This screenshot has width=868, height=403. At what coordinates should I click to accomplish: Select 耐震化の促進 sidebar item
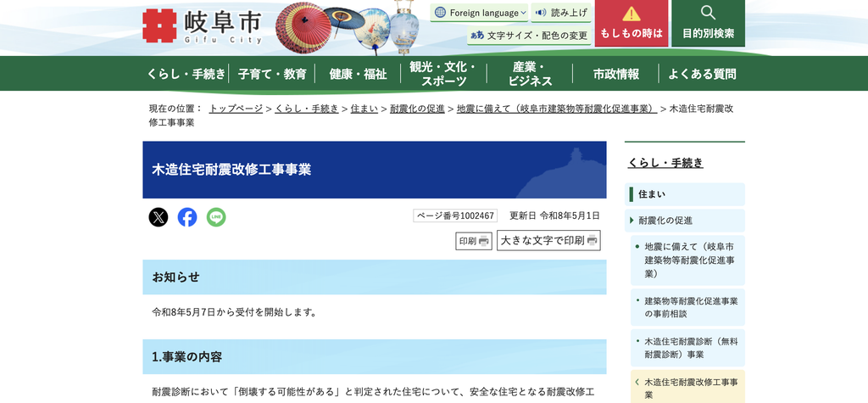[685, 221]
